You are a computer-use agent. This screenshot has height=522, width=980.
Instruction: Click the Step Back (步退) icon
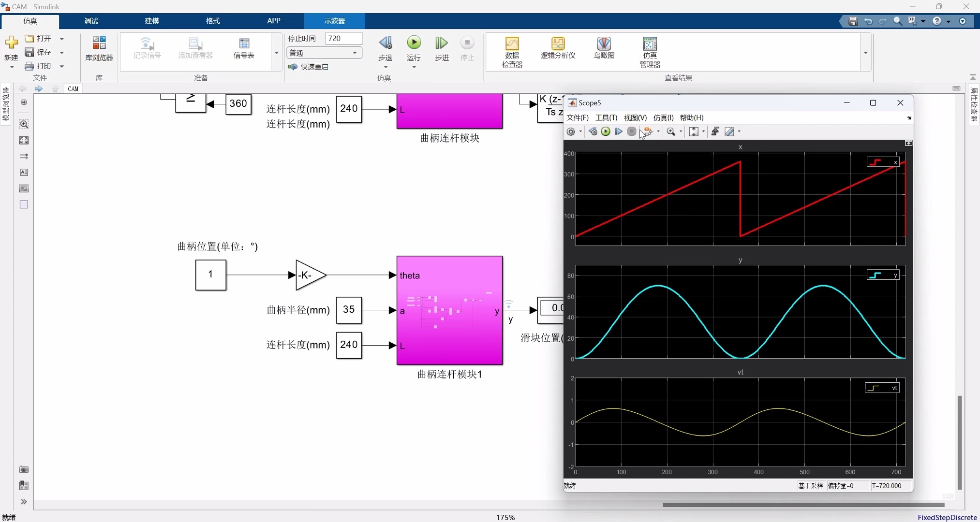(x=385, y=43)
